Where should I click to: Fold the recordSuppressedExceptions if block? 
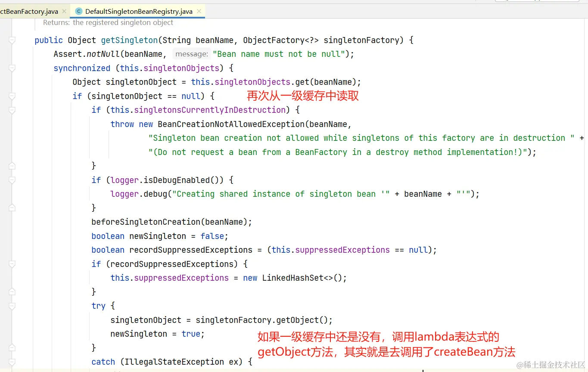click(12, 263)
